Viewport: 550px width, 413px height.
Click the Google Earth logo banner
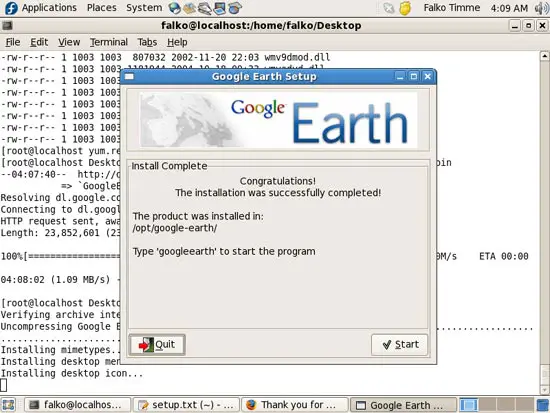coord(278,120)
